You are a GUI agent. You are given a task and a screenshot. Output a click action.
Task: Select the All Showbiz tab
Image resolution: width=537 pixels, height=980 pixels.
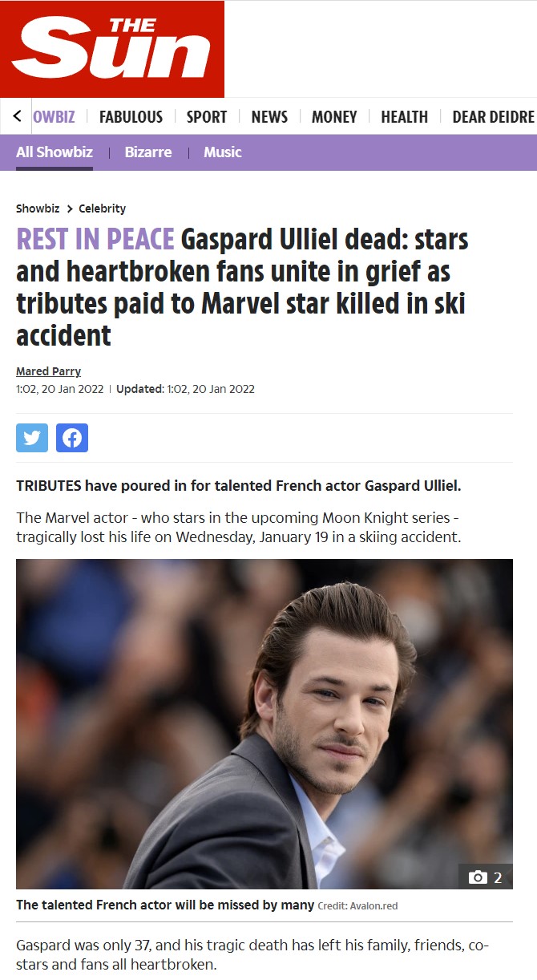pyautogui.click(x=55, y=152)
